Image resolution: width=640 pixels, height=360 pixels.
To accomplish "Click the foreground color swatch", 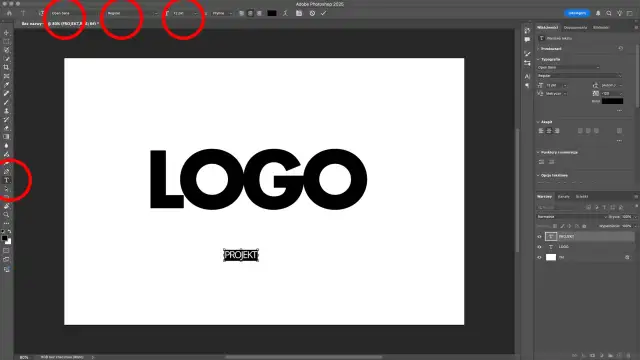I will (x=4, y=238).
